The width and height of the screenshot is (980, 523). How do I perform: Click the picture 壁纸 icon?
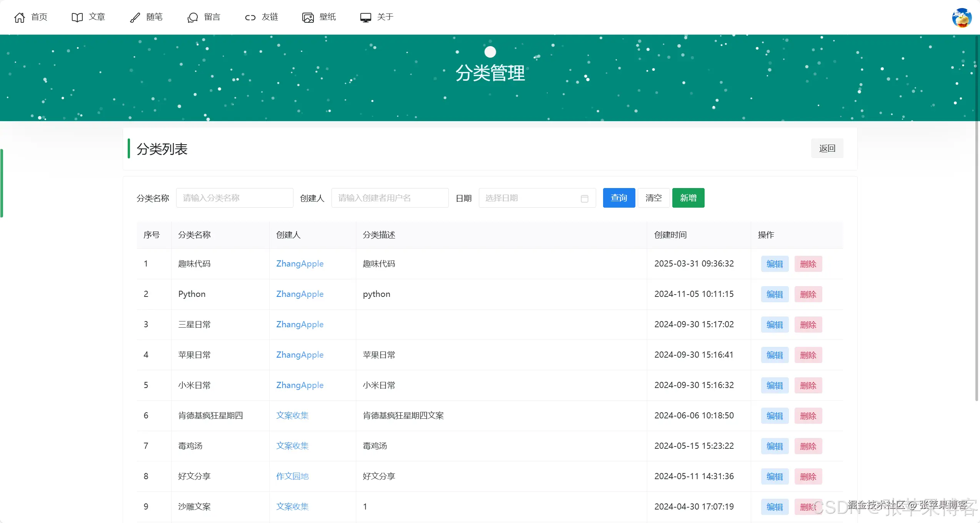pos(308,17)
